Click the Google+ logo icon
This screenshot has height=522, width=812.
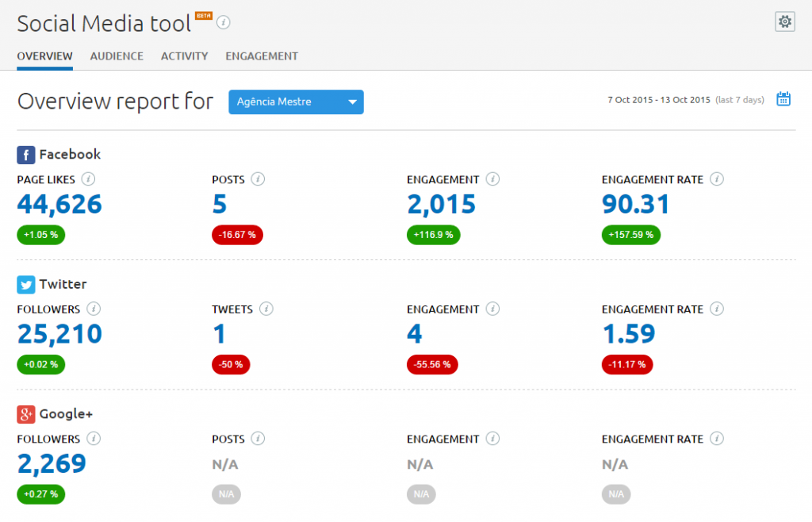click(26, 414)
